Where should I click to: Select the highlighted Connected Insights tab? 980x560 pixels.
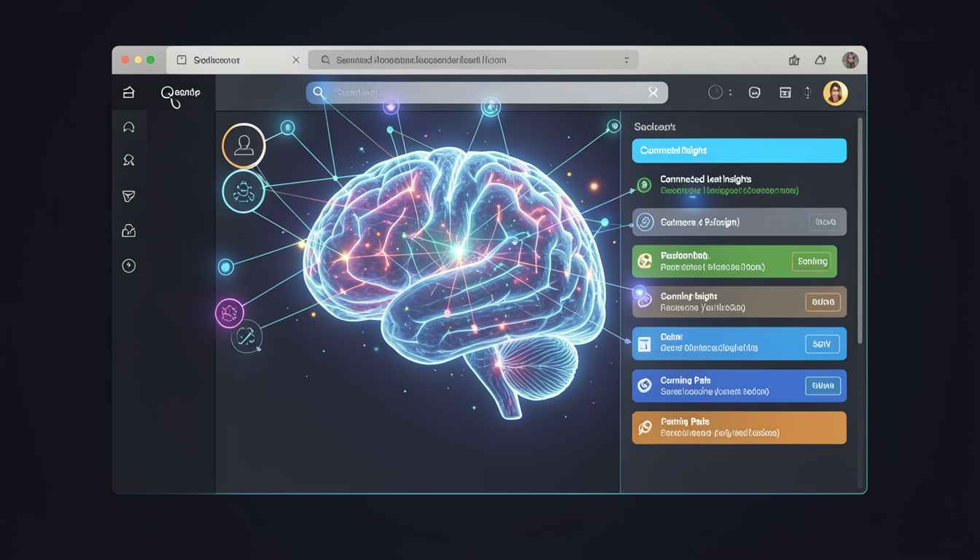point(739,150)
